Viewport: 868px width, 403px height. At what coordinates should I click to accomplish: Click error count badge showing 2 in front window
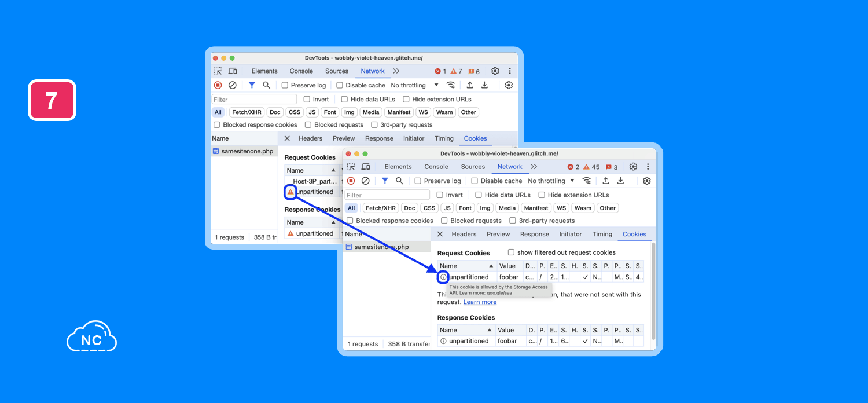pos(573,167)
